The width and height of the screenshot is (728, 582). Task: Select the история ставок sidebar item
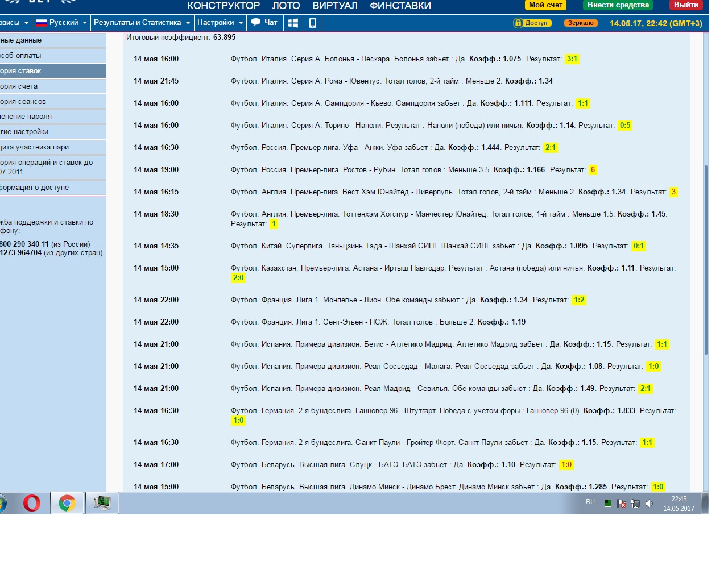pyautogui.click(x=53, y=71)
